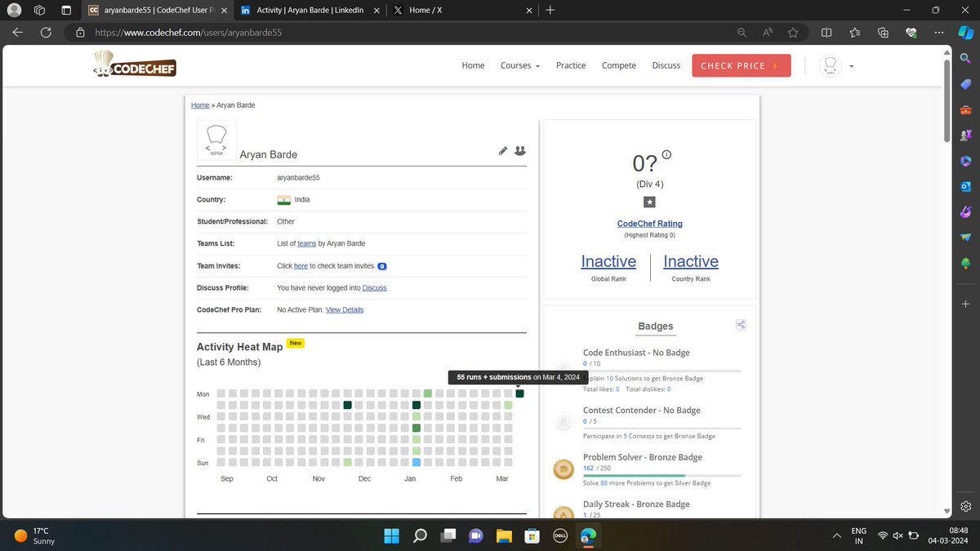Viewport: 980px width, 551px height.
Task: Refresh the CodeChef page
Action: point(46,33)
